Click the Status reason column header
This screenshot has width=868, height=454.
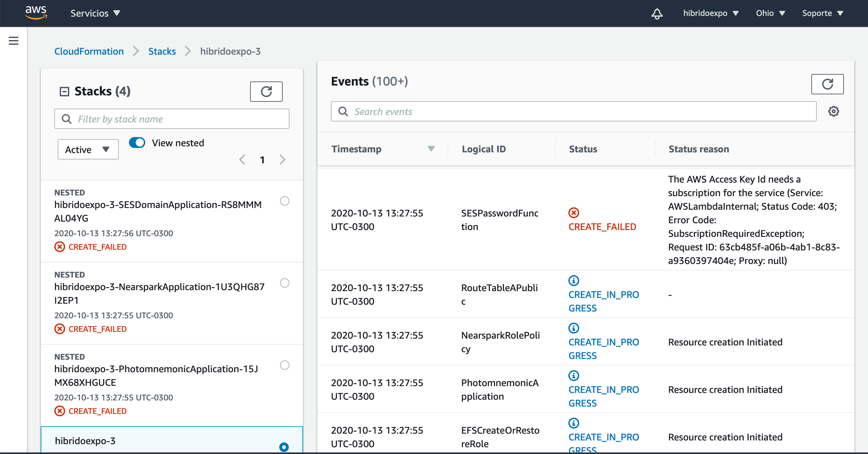coord(699,149)
